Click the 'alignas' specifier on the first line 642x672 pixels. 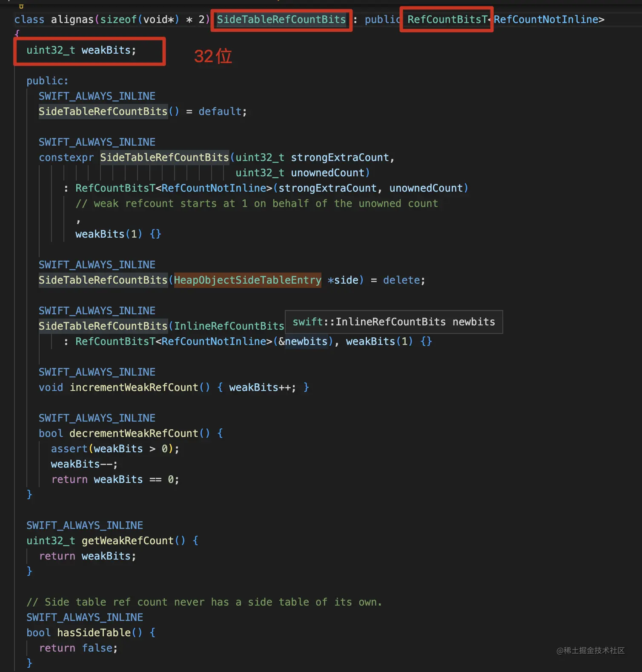tap(72, 20)
